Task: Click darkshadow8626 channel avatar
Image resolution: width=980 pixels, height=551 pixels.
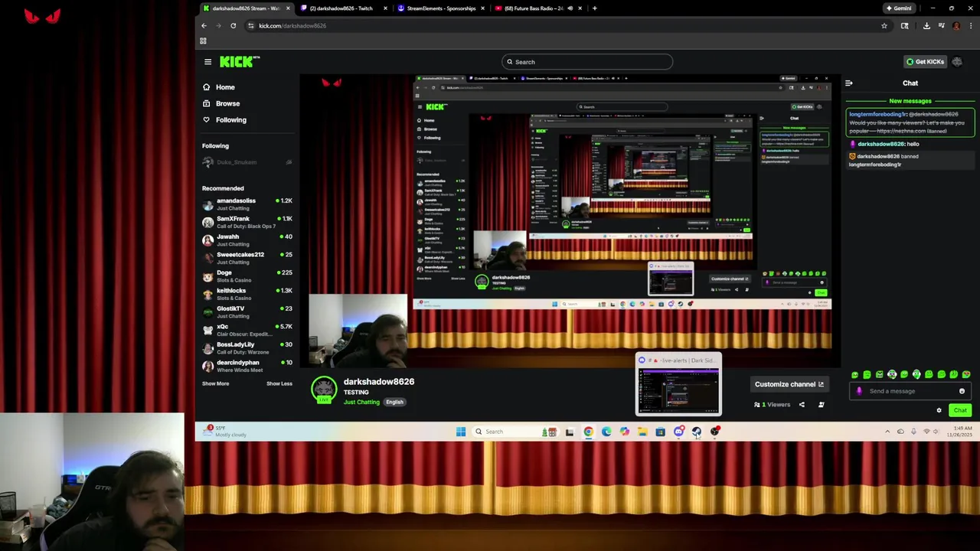Action: click(324, 390)
